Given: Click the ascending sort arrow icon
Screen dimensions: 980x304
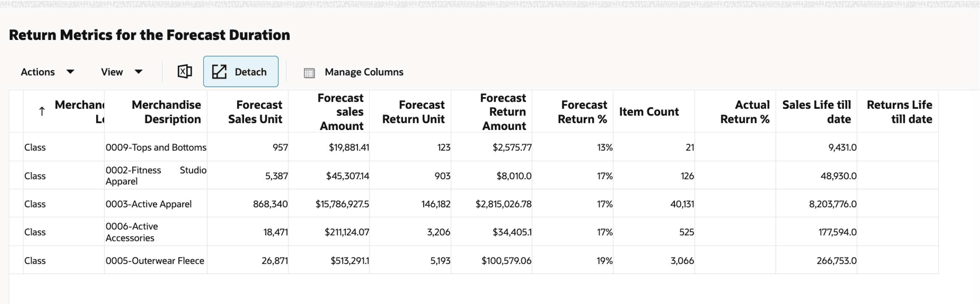Looking at the screenshot, I should [x=42, y=111].
